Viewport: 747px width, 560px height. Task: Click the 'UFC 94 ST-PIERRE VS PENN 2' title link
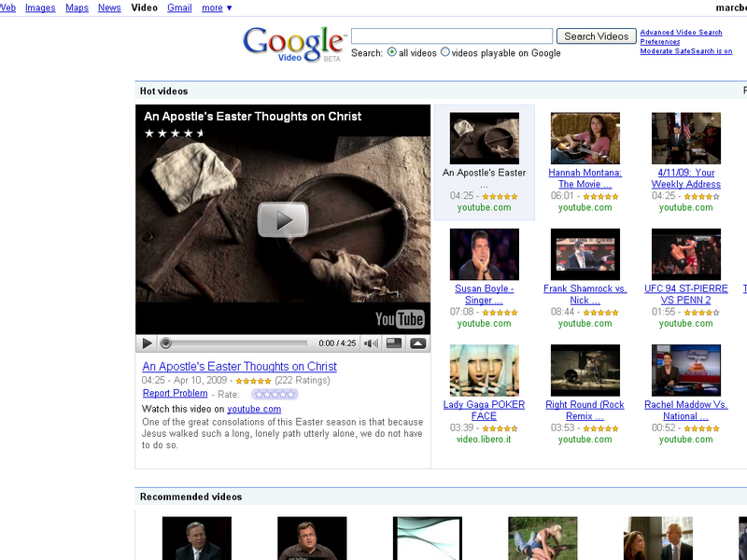[x=686, y=294]
